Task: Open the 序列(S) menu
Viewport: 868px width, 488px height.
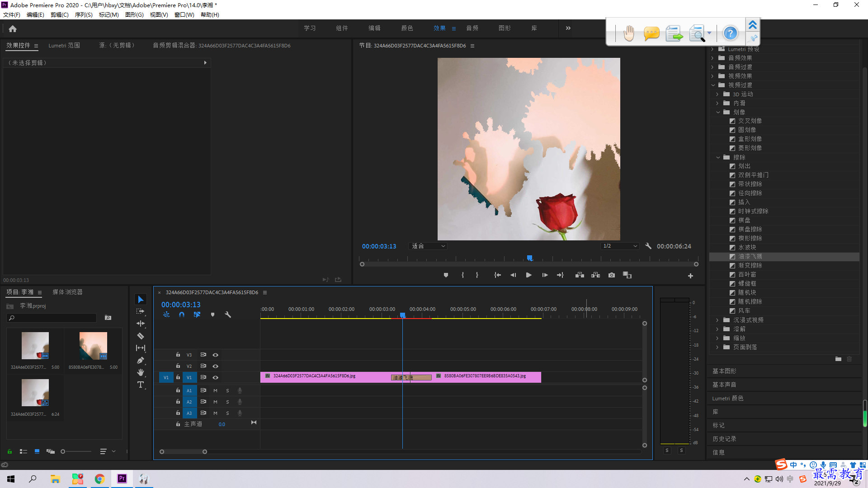Action: pos(84,15)
